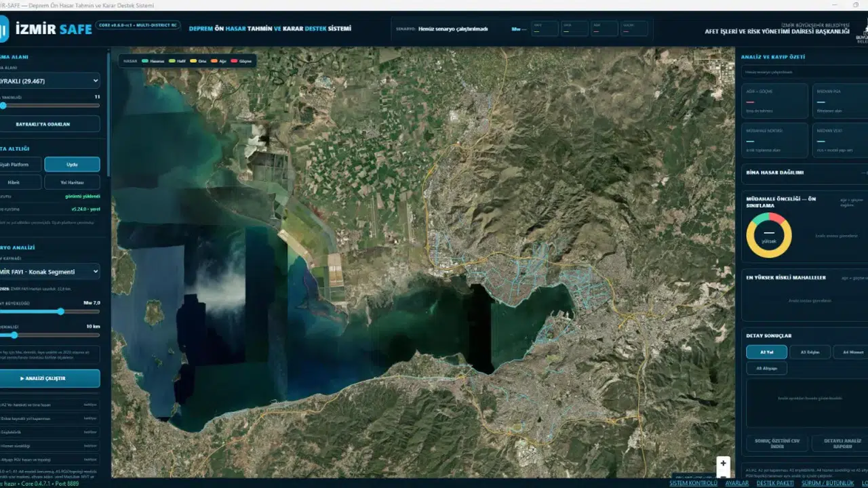The width and height of the screenshot is (868, 488).
Task: Click the green Hasarsız legend swatch
Action: coord(145,61)
